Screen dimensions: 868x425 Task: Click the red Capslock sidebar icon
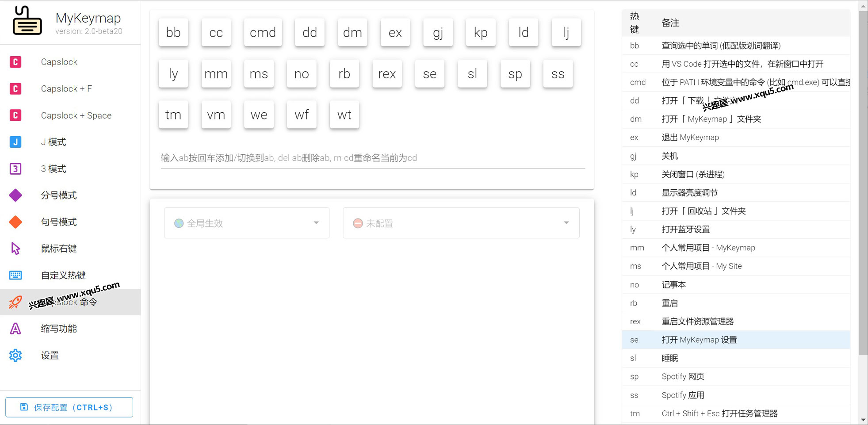[15, 62]
